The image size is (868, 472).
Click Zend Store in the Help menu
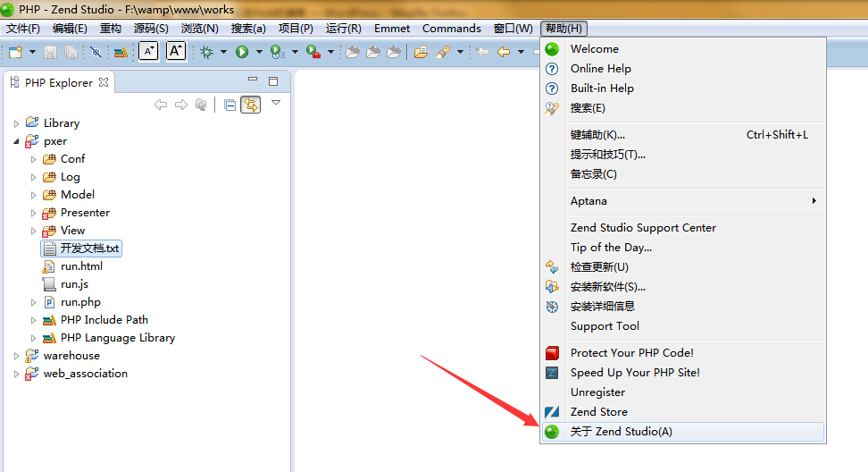click(x=598, y=412)
